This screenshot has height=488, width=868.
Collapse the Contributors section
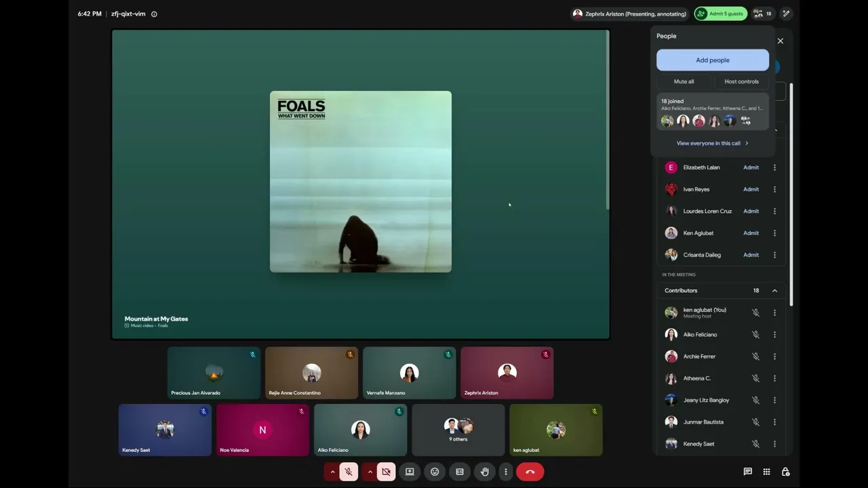tap(774, 291)
